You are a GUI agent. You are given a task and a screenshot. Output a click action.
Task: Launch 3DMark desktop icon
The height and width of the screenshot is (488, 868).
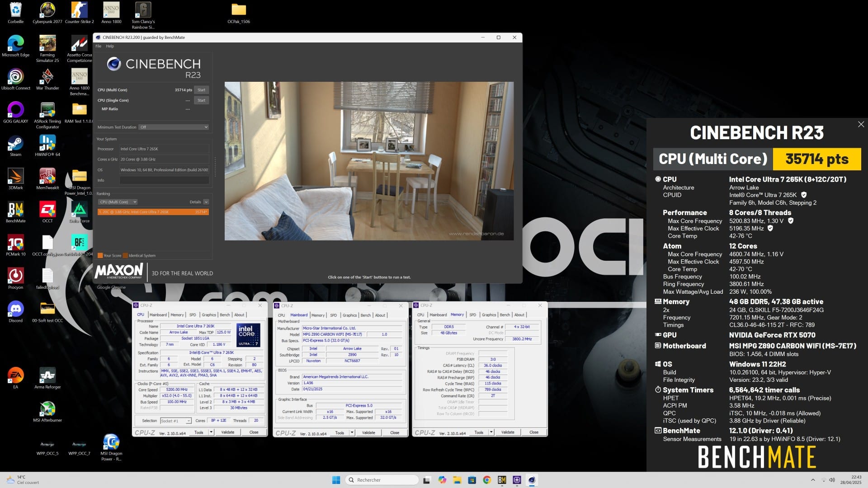tap(15, 178)
